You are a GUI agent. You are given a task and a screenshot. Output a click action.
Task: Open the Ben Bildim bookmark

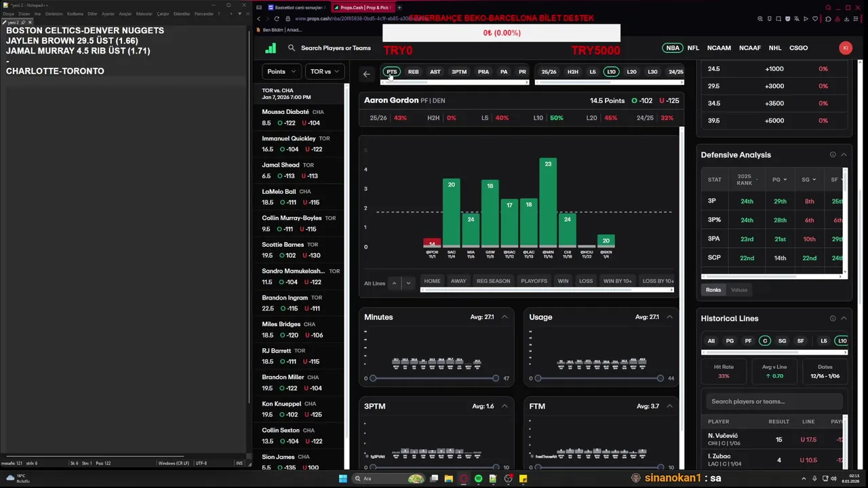point(280,30)
